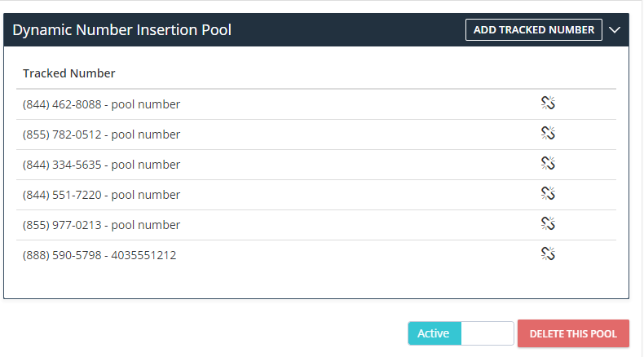Screen dimensions: 644x357
Task: Unlink tracked number (888) 590-5798
Action: click(548, 253)
